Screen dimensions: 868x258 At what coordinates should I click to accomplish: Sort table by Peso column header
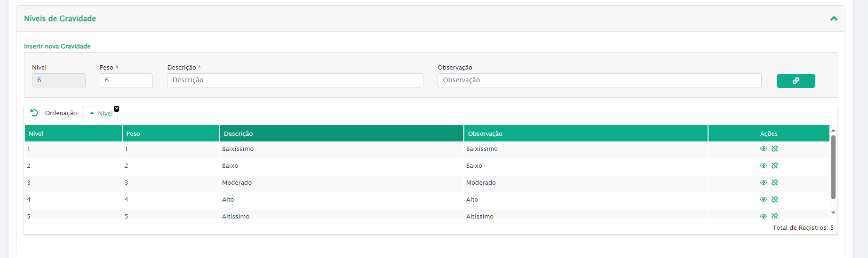(x=170, y=133)
